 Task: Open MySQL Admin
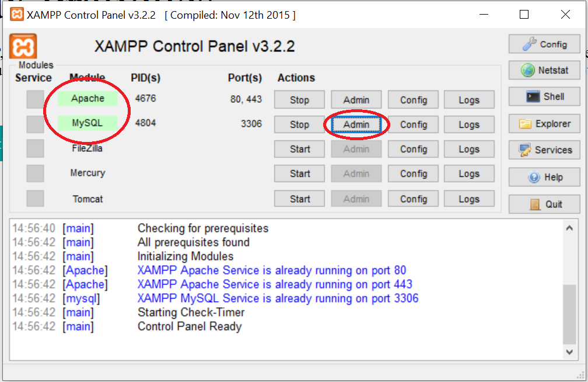point(356,124)
